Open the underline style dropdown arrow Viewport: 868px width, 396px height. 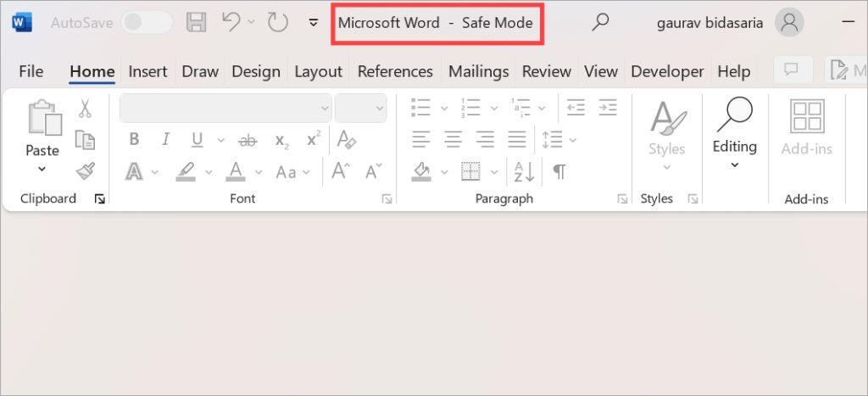221,140
